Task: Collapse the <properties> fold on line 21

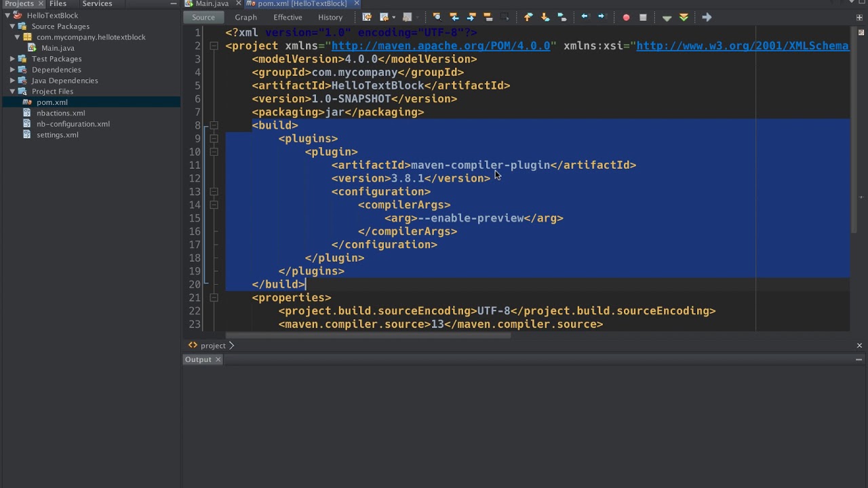Action: [x=214, y=298]
